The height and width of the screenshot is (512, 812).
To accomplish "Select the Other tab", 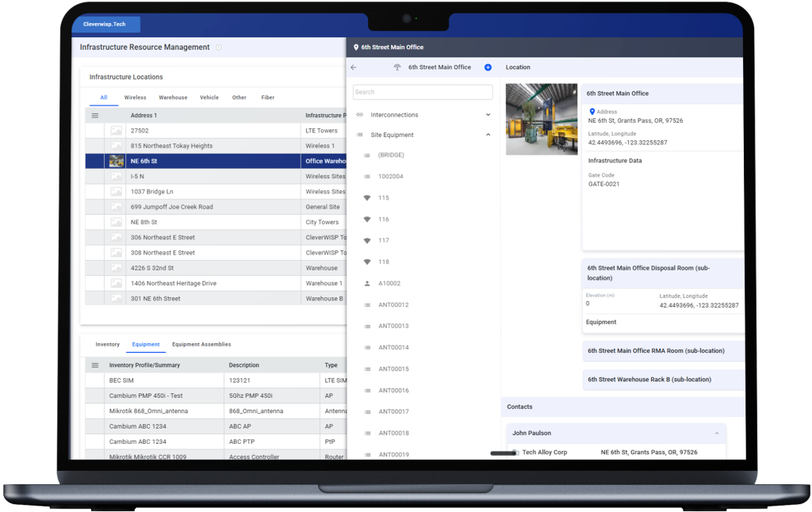I will (239, 97).
